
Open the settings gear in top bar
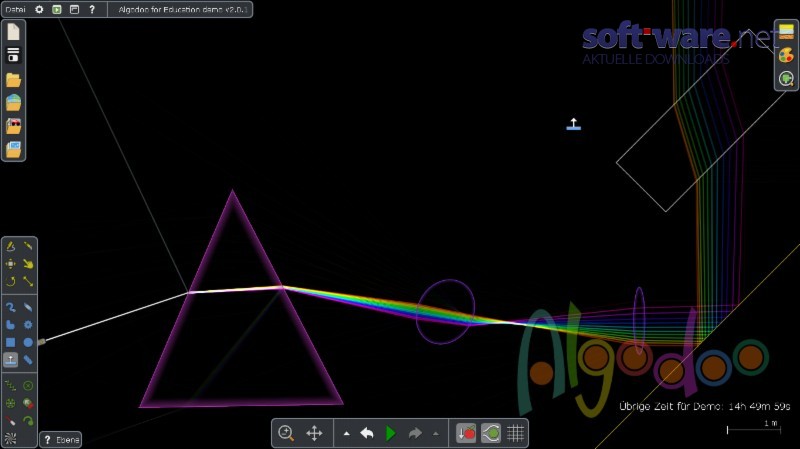pos(39,9)
